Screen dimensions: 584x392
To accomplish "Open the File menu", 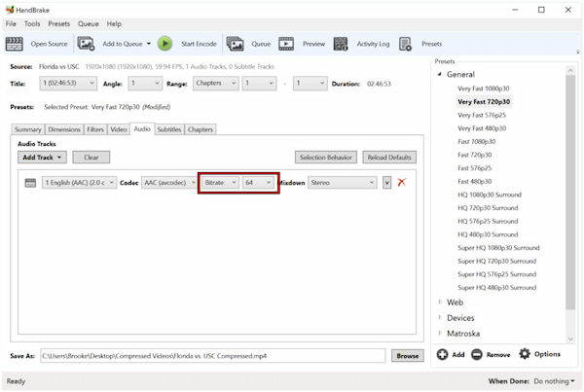I will pyautogui.click(x=11, y=23).
